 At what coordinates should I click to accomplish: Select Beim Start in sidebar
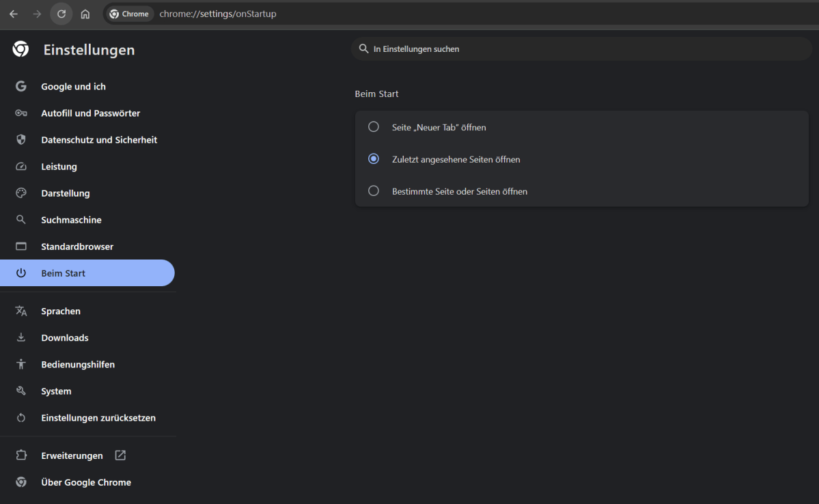click(x=87, y=272)
